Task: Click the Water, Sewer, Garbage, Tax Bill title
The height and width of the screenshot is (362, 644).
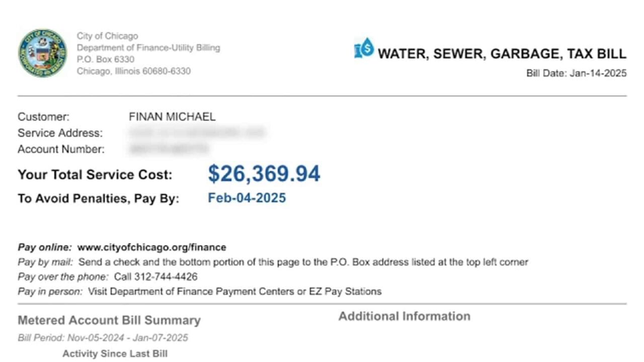Action: click(x=502, y=54)
